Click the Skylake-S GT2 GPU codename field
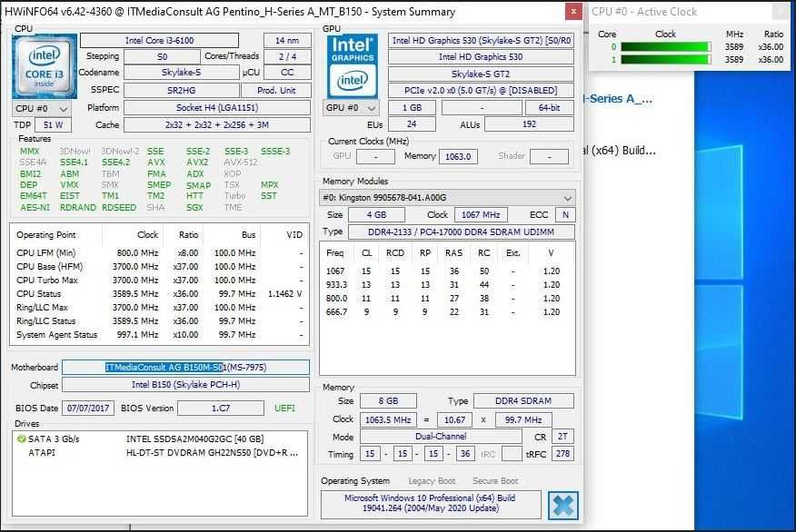This screenshot has height=532, width=796. 481,74
